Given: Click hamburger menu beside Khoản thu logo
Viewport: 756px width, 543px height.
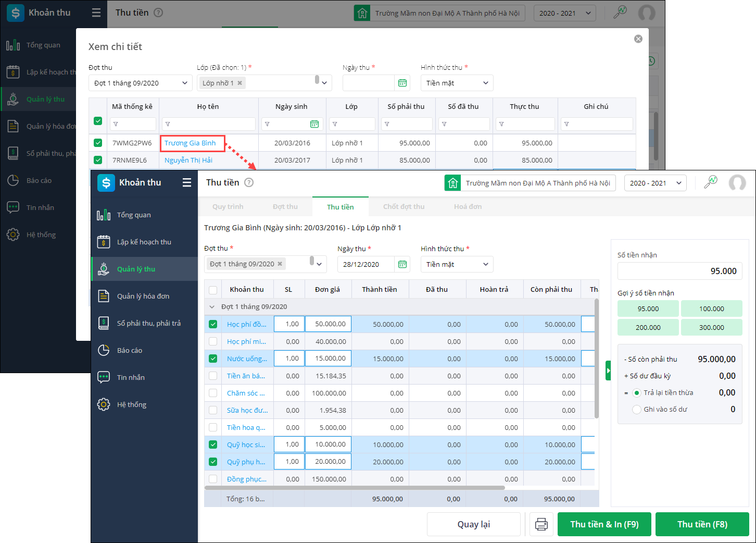Looking at the screenshot, I should (x=187, y=182).
